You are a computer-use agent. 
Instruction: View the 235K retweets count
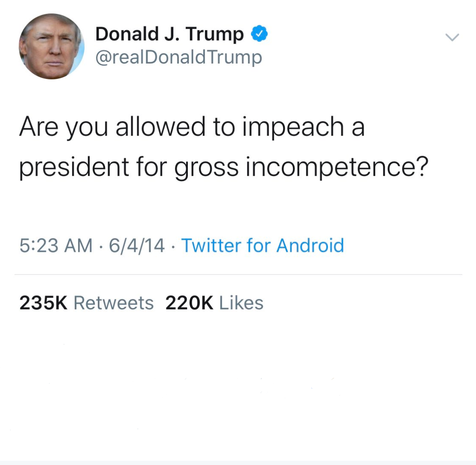[43, 303]
